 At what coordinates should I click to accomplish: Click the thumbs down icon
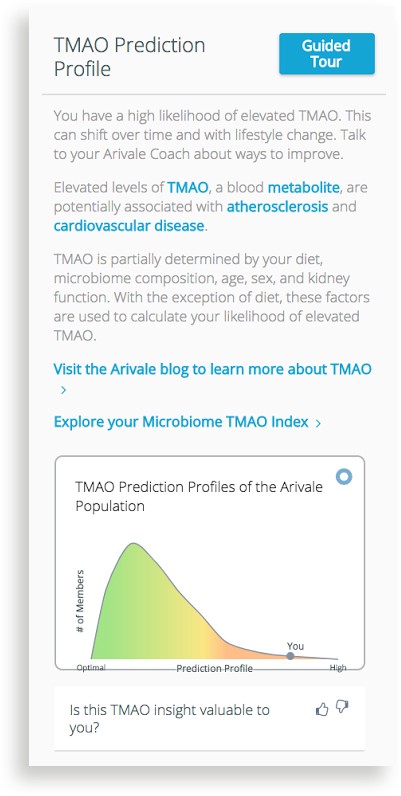[x=343, y=707]
